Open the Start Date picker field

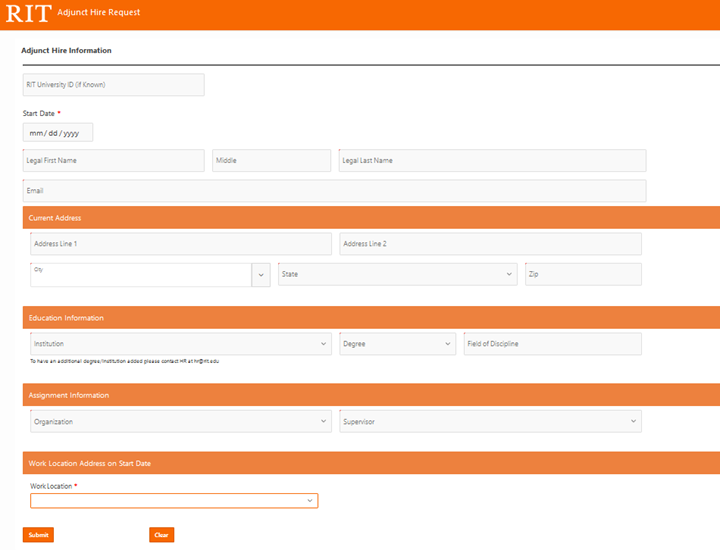click(58, 133)
